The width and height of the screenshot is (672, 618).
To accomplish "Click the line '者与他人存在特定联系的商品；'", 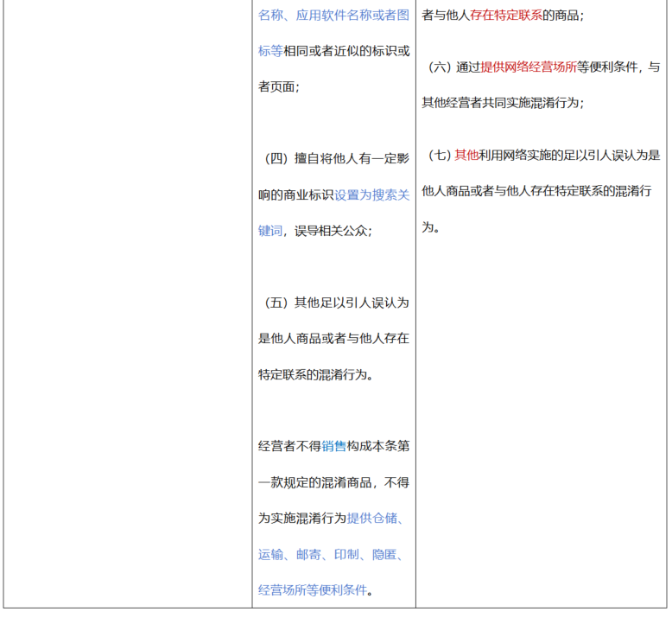I will (504, 16).
